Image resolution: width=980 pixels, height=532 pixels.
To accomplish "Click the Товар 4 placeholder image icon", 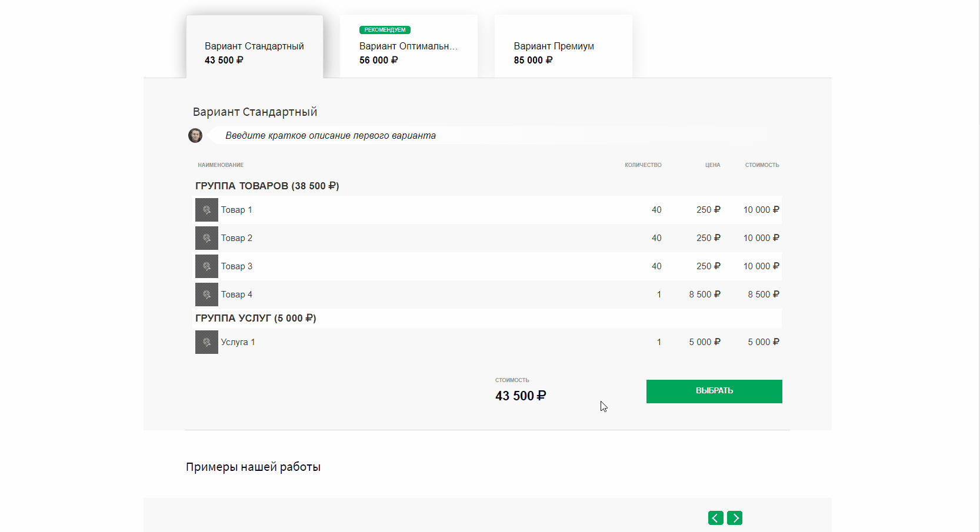I will 206,295.
